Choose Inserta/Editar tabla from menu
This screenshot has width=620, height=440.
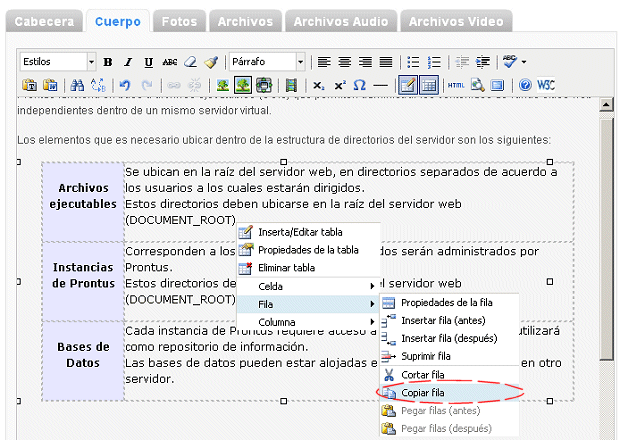308,232
